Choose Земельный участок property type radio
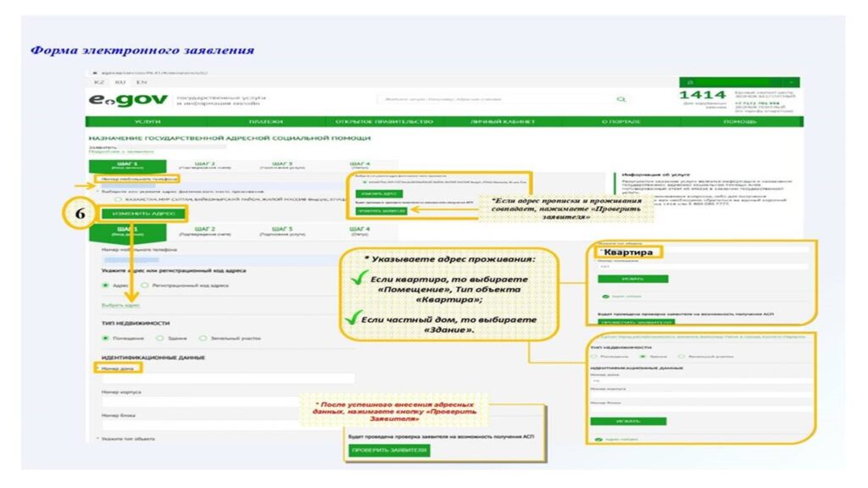This screenshot has height=488, width=868. pyautogui.click(x=205, y=338)
